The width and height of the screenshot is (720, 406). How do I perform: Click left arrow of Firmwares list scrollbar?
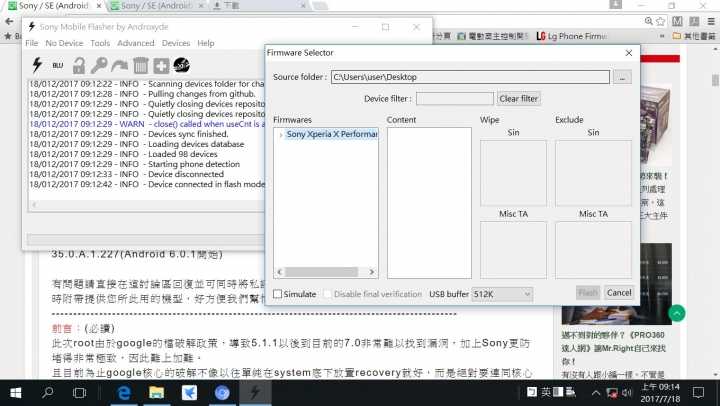tap(279, 272)
